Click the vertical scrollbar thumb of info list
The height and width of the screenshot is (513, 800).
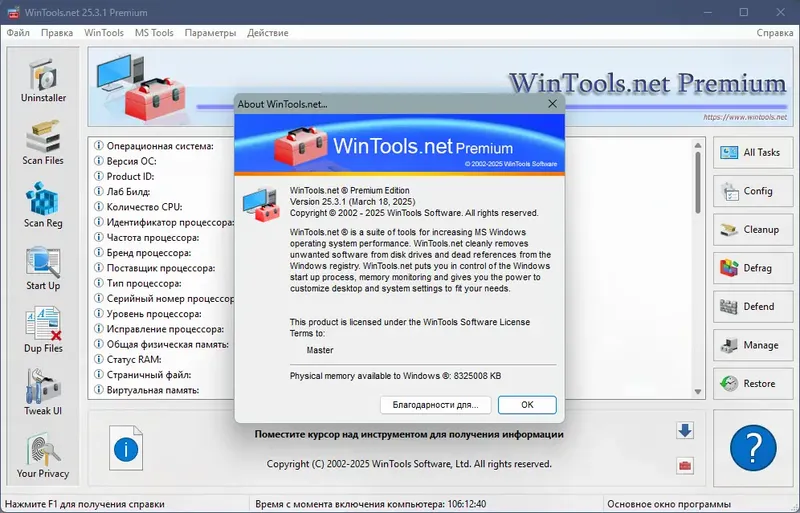(x=698, y=183)
